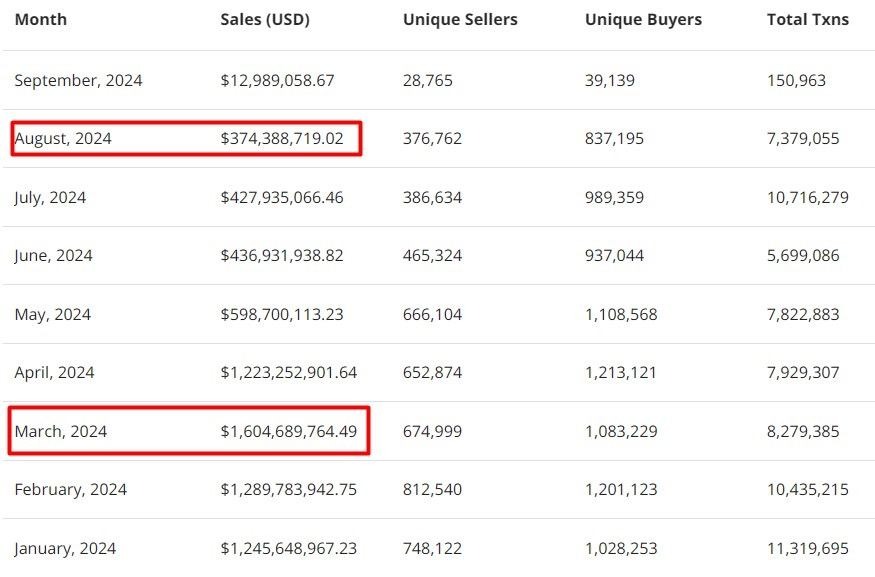Image resolution: width=875 pixels, height=577 pixels.
Task: Select the April, 2024 month cell
Action: click(x=54, y=372)
